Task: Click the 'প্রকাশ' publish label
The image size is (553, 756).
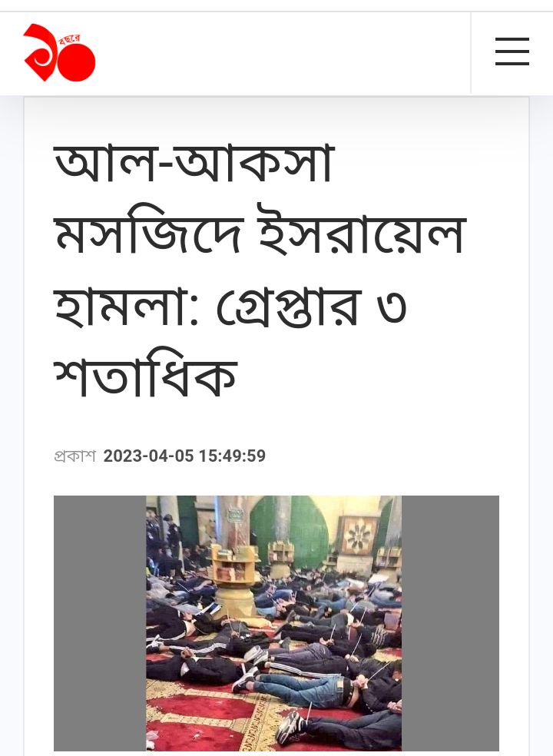Action: point(75,456)
